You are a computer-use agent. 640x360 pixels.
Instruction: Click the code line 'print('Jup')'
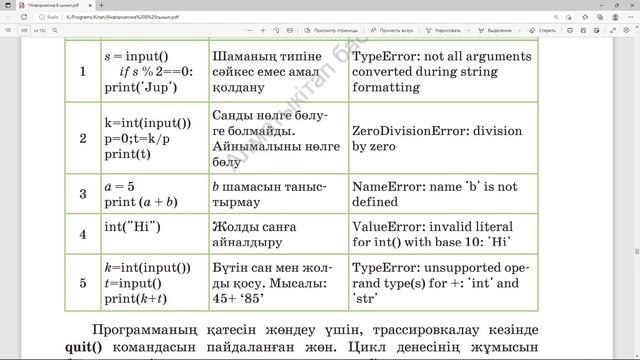tap(140, 87)
